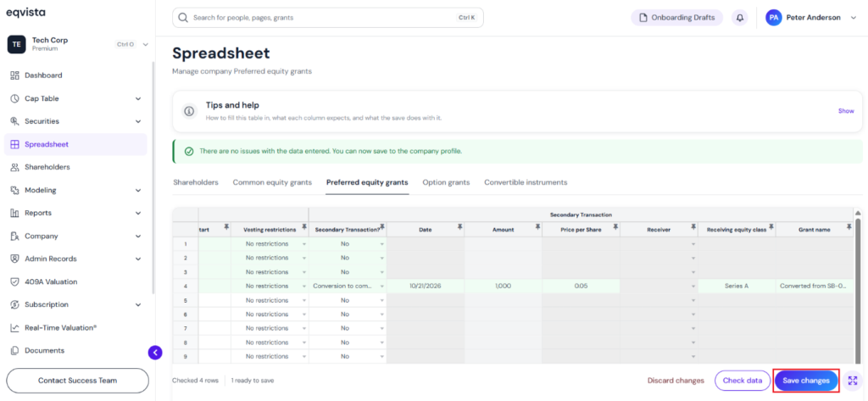Click Save changes button
Image resolution: width=868 pixels, height=401 pixels.
point(806,381)
